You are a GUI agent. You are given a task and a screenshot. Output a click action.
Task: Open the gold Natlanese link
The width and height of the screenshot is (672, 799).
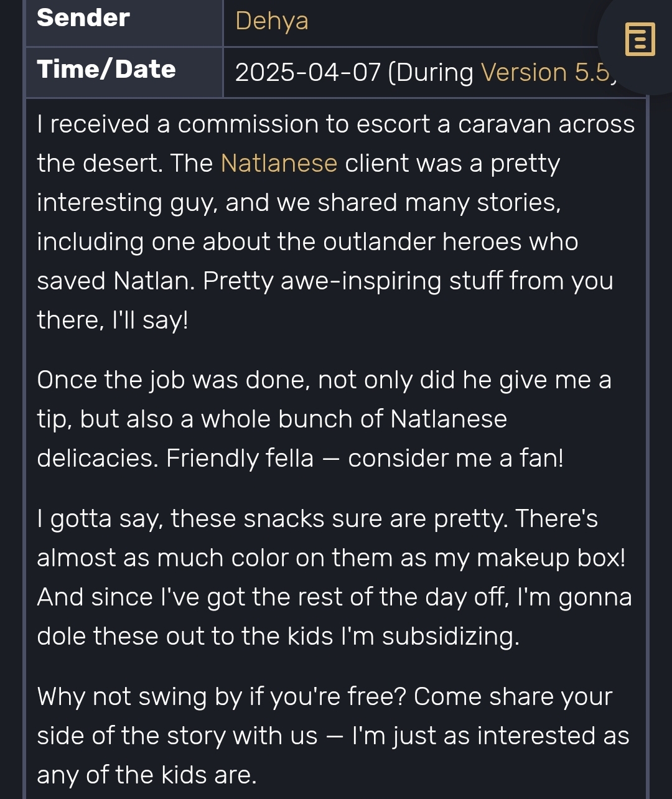(x=279, y=163)
